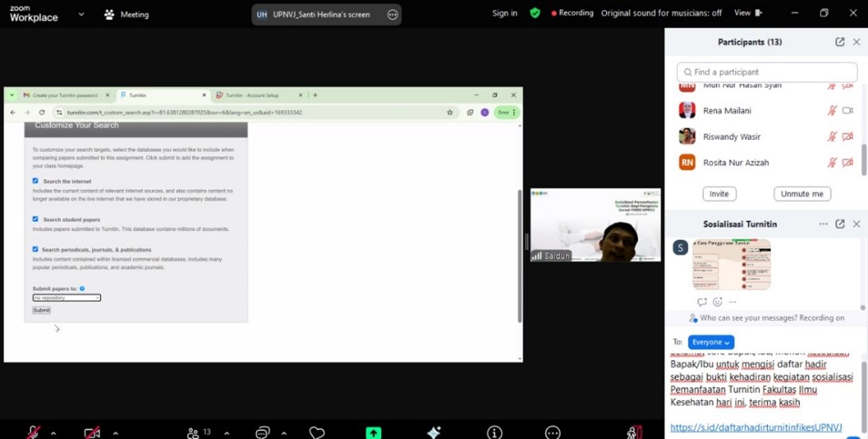868x439 pixels.
Task: Click Riswandy Wasir's muted microphone icon
Action: click(x=831, y=137)
